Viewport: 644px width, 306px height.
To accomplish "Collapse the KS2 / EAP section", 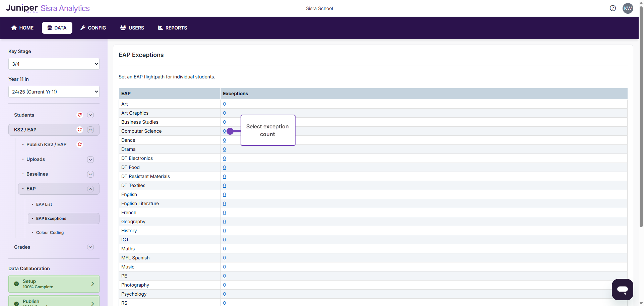I will point(90,130).
